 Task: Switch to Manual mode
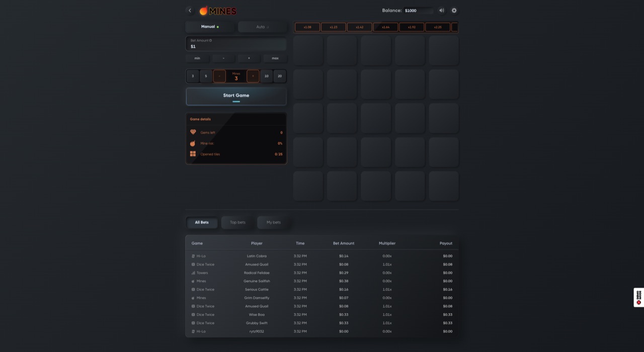tap(210, 27)
